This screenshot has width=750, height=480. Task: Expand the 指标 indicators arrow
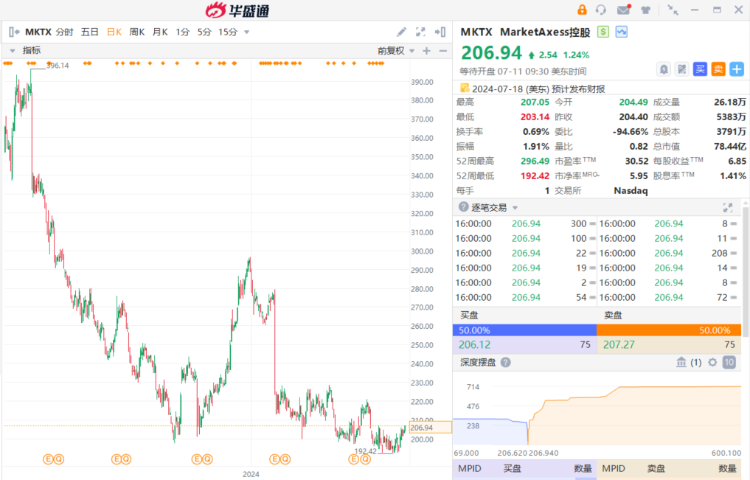point(12,51)
